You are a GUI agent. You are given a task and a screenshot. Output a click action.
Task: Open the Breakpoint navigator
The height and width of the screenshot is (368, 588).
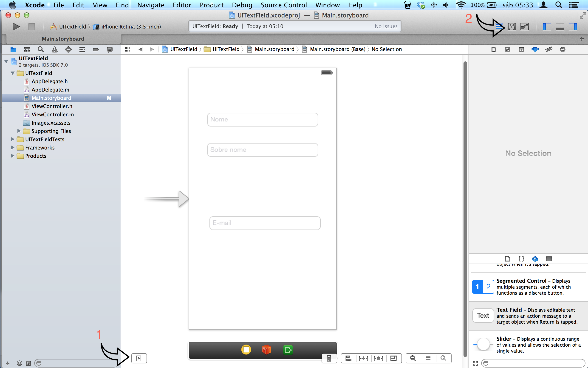click(x=96, y=49)
